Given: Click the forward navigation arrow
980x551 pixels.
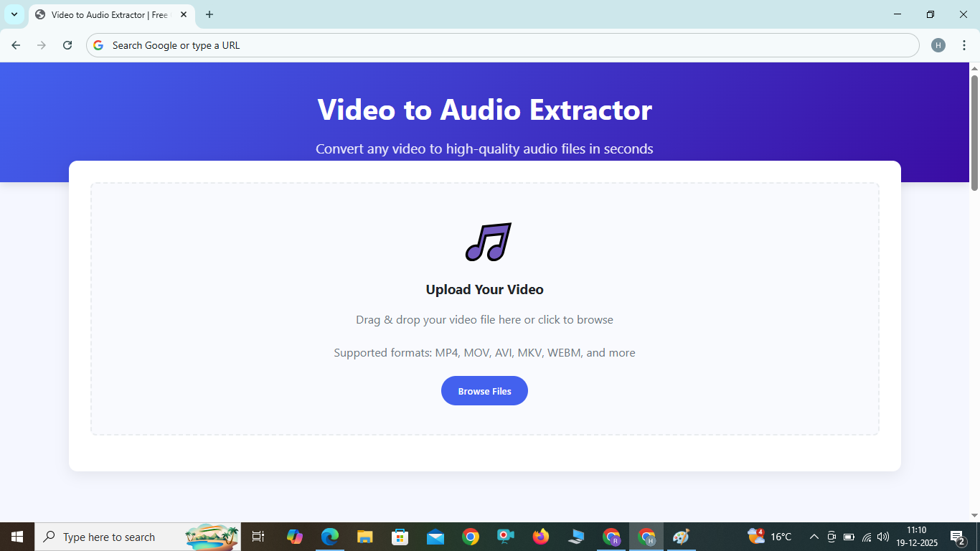Looking at the screenshot, I should [x=42, y=44].
